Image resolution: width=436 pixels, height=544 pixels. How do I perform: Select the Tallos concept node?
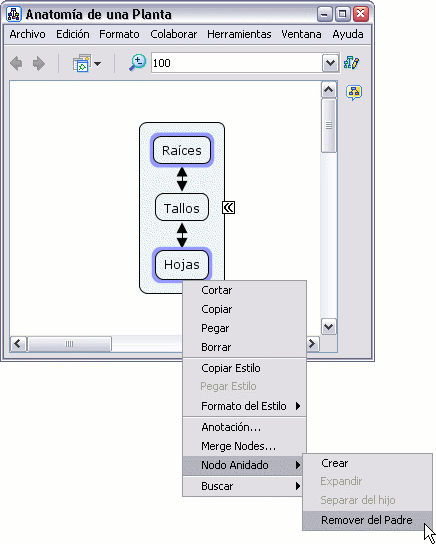[182, 207]
